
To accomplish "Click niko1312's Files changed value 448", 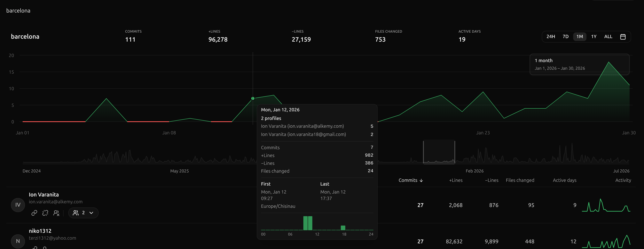I will [530, 242].
